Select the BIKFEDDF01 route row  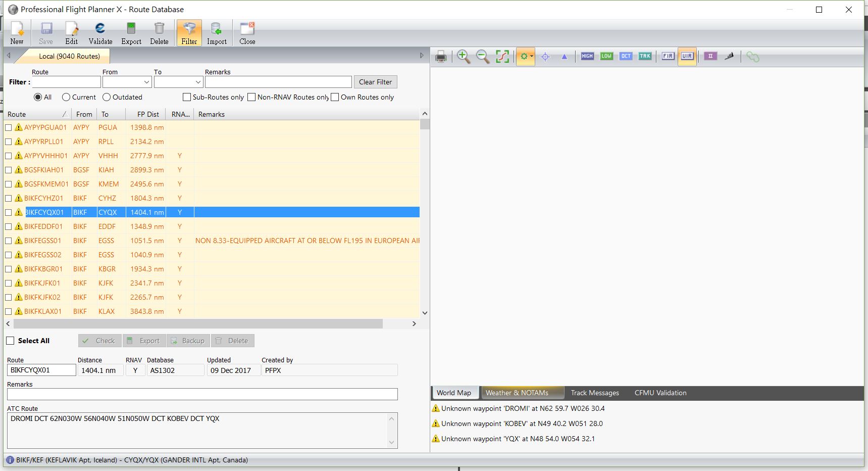(212, 226)
